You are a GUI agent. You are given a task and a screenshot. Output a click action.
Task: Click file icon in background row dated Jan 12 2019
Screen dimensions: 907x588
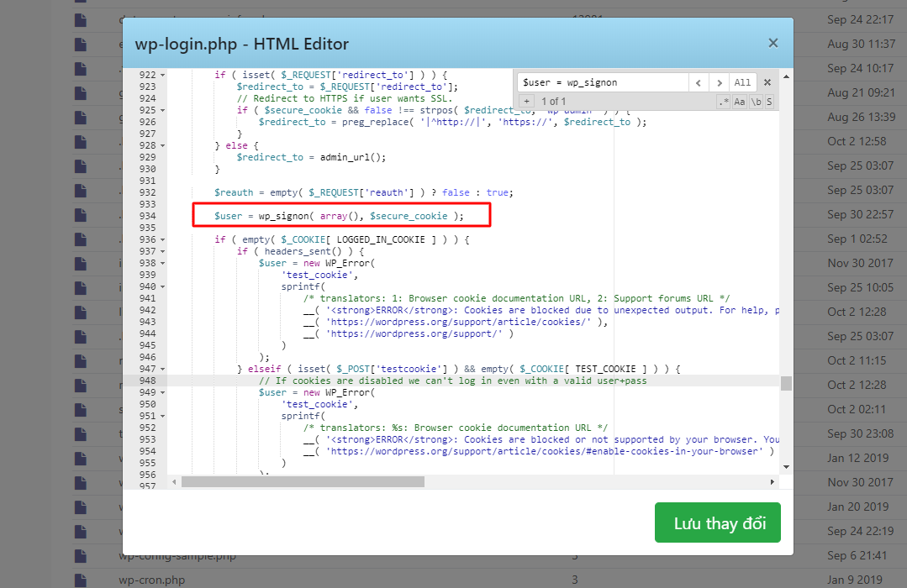[81, 458]
